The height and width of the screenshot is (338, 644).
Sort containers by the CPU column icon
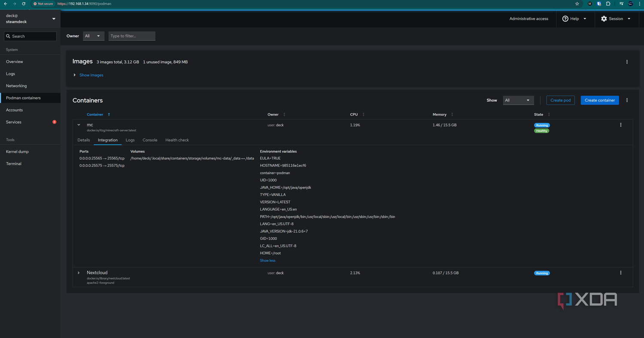tap(364, 115)
